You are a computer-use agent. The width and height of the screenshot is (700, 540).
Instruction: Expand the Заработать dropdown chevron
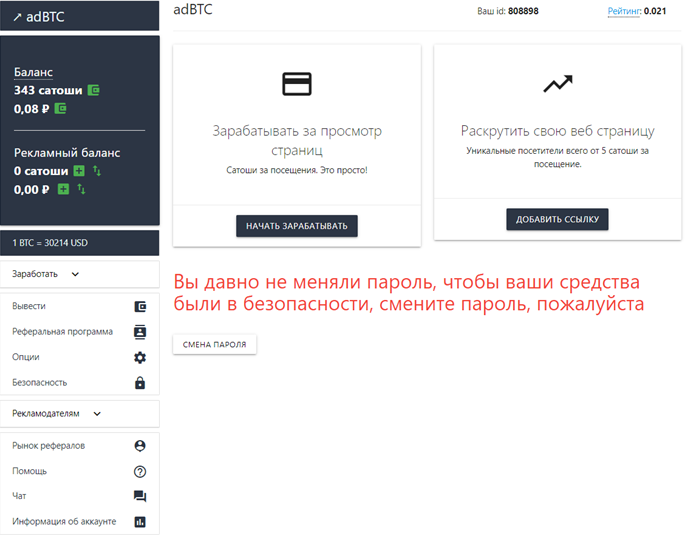click(75, 274)
